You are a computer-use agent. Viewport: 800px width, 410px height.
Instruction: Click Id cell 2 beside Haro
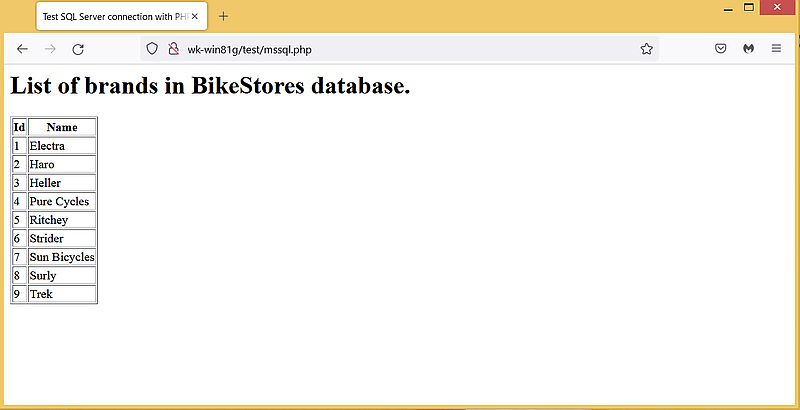click(19, 164)
